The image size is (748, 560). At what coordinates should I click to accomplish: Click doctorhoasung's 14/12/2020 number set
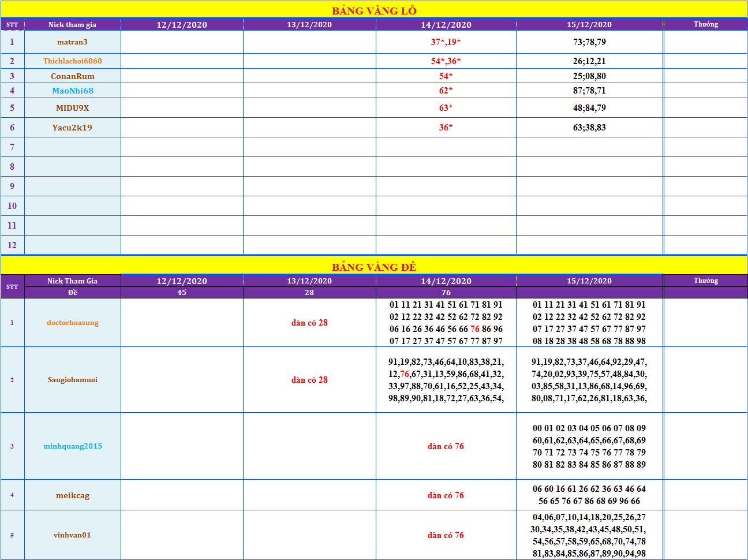[x=446, y=323]
